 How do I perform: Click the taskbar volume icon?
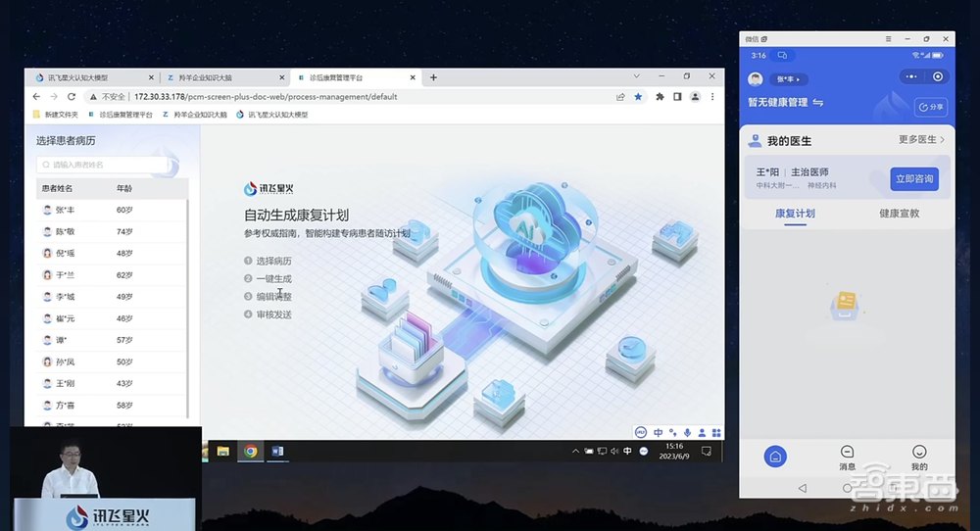(614, 451)
